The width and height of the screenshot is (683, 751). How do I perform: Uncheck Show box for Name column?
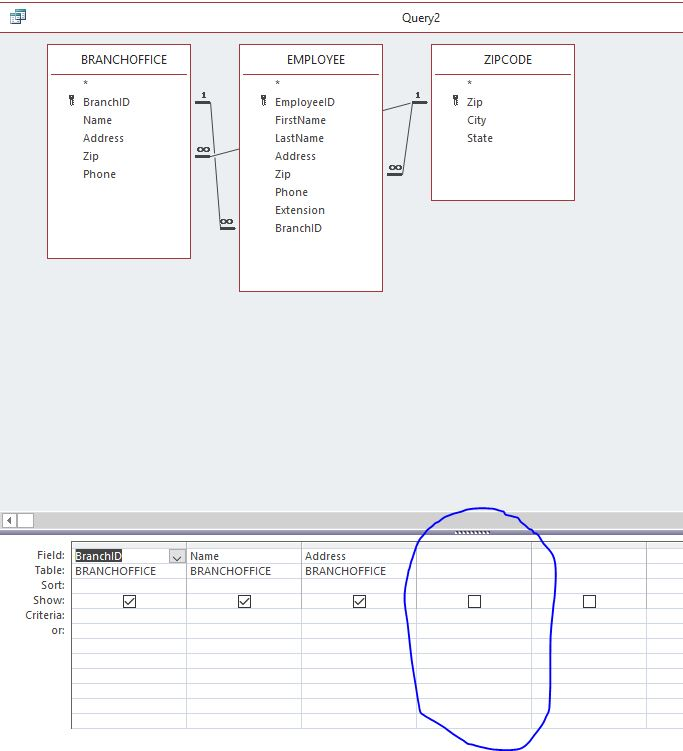(x=244, y=601)
